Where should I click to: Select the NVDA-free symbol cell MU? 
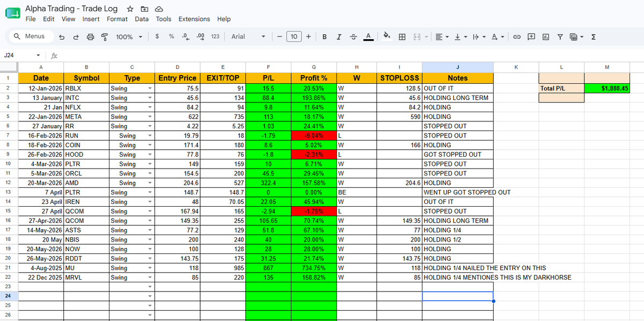tap(86, 268)
